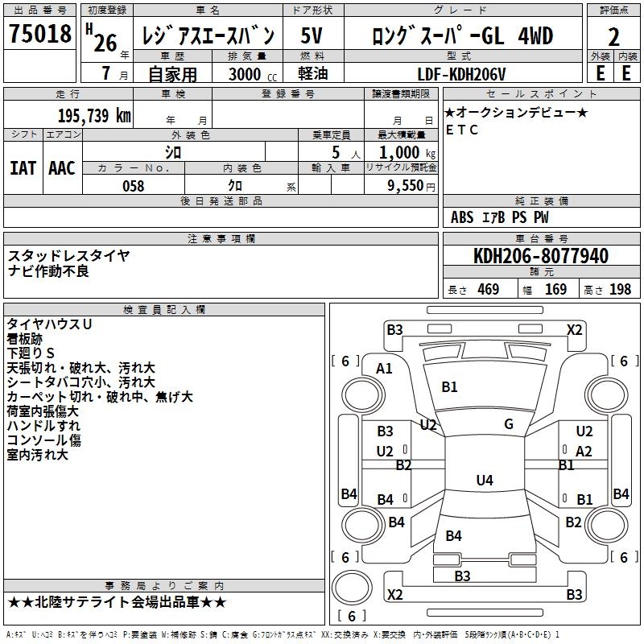The width and height of the screenshot is (644, 644).
Task: Click the lot number 75018
Action: click(39, 35)
